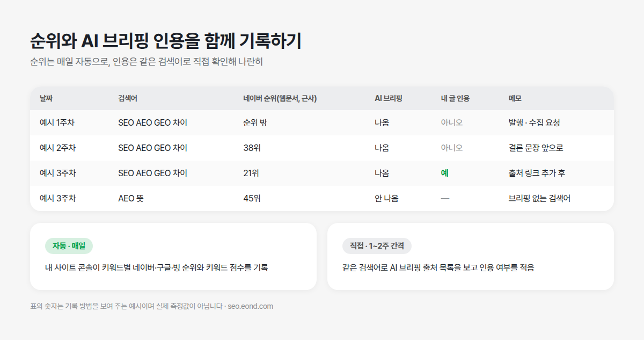This screenshot has width=644, height=340.
Task: Click the '38위' rank cell
Action: (252, 148)
